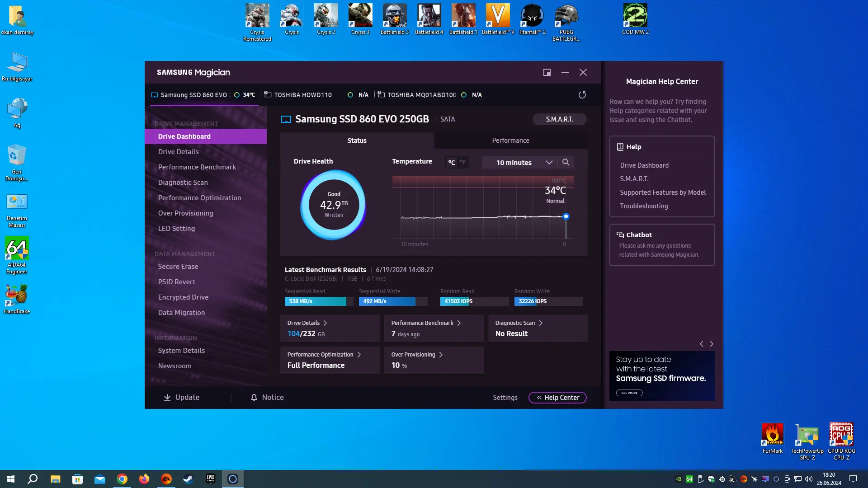The height and width of the screenshot is (488, 868).
Task: Expand the Diagnostic Scan card
Action: pos(538,328)
